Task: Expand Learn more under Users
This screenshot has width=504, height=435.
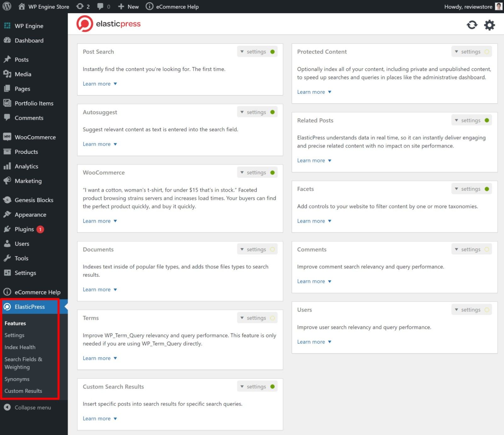Action: click(314, 342)
